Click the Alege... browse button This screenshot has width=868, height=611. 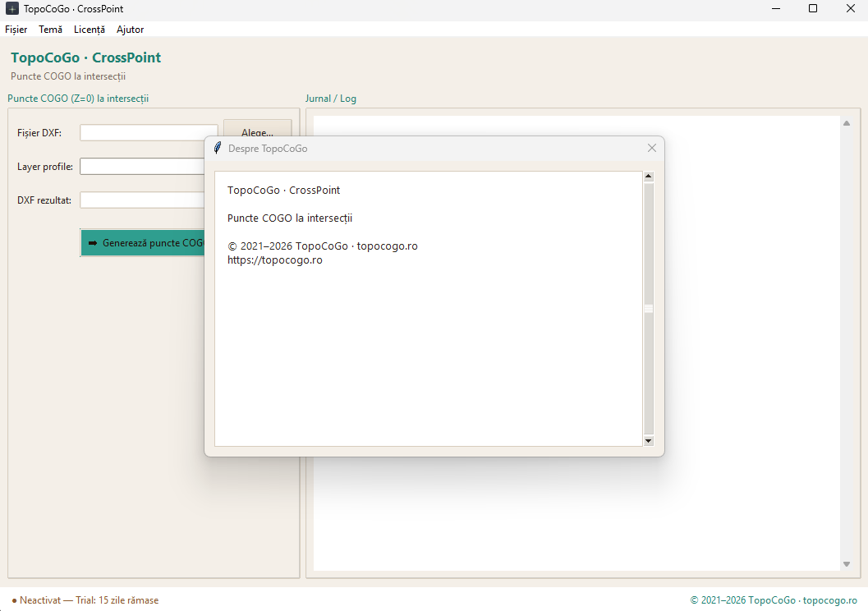tap(257, 128)
